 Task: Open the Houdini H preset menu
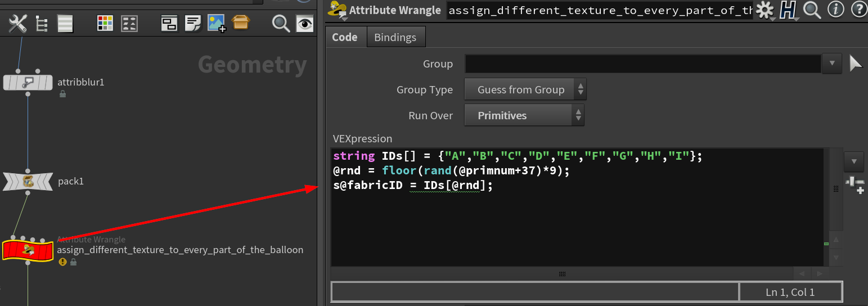tap(789, 10)
